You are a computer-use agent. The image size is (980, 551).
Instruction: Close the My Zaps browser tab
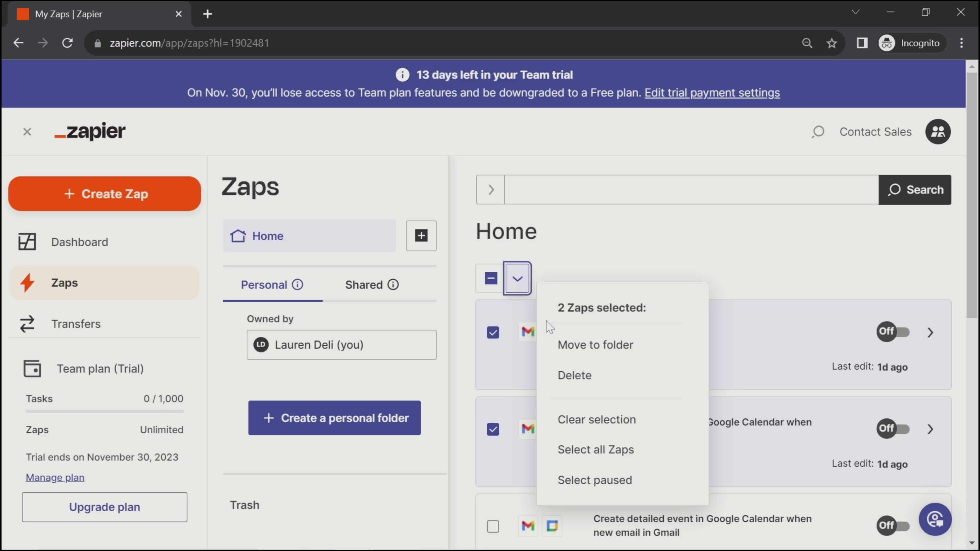click(x=178, y=14)
